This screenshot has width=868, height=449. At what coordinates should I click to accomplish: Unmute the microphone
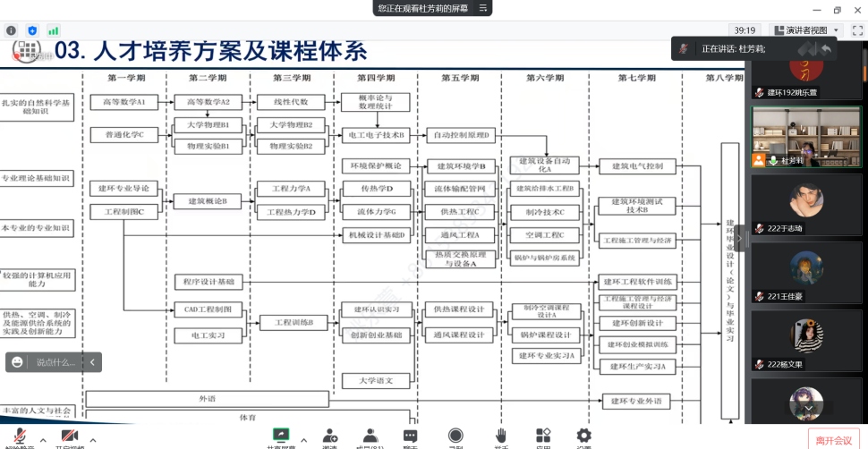[x=20, y=438]
